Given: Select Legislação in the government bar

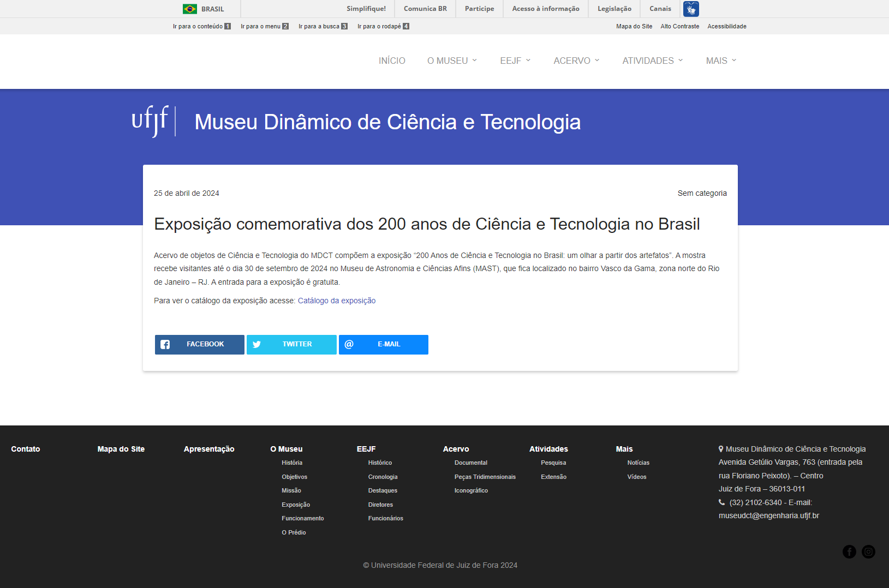Looking at the screenshot, I should point(614,9).
